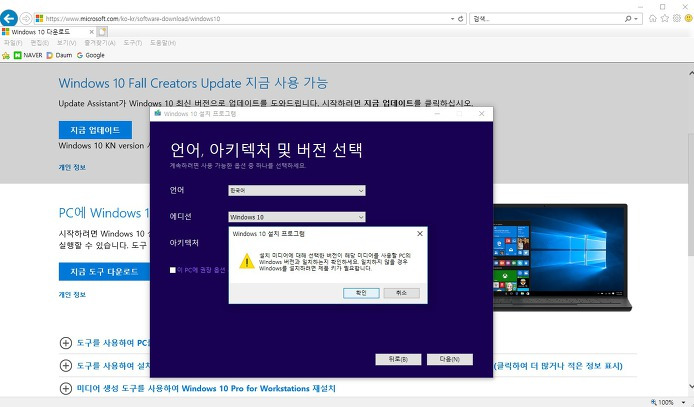Screen dimensions: 694x407
Task: Open the 파일(F) menu
Action: pyautogui.click(x=13, y=43)
